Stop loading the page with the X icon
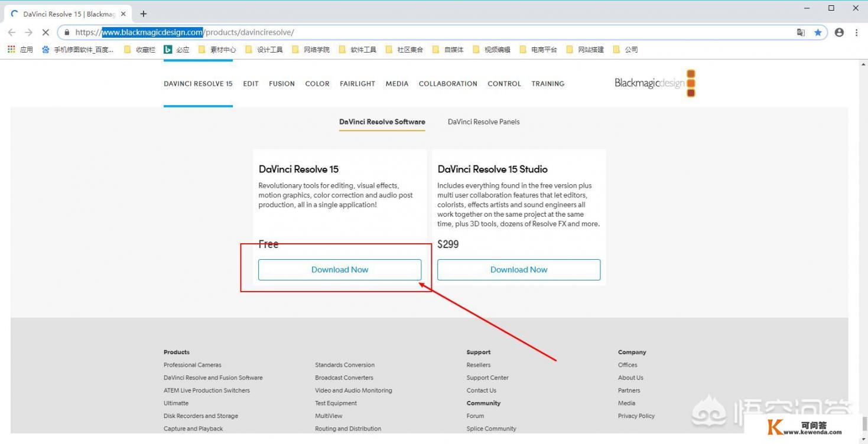The width and height of the screenshot is (868, 444). coord(45,32)
